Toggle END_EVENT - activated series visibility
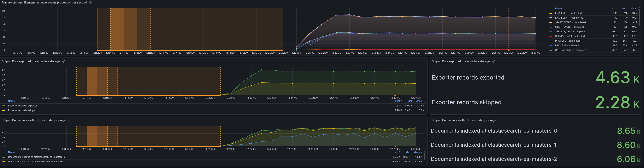 pyautogui.click(x=568, y=13)
